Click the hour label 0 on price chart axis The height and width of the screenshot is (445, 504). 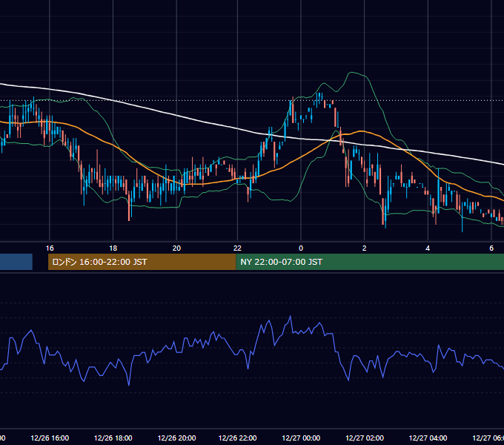pos(301,248)
